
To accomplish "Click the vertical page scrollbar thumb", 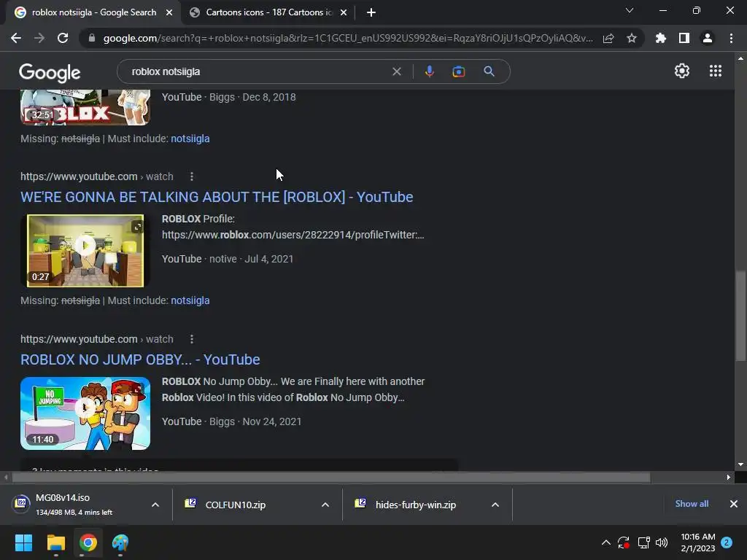I will (x=740, y=316).
